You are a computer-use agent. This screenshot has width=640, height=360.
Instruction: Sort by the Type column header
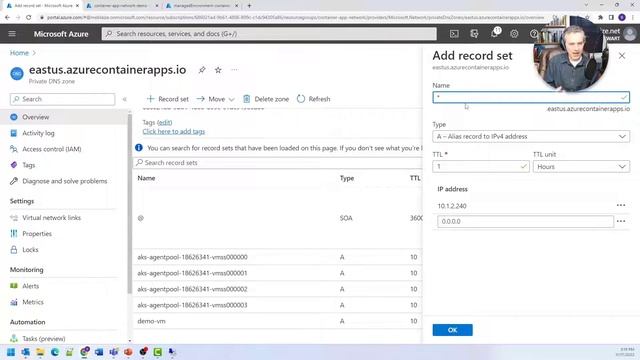347,178
